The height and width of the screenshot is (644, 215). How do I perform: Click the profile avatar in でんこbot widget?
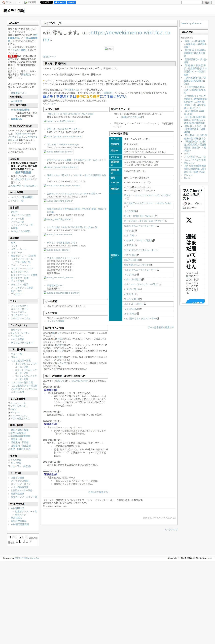tap(185, 203)
